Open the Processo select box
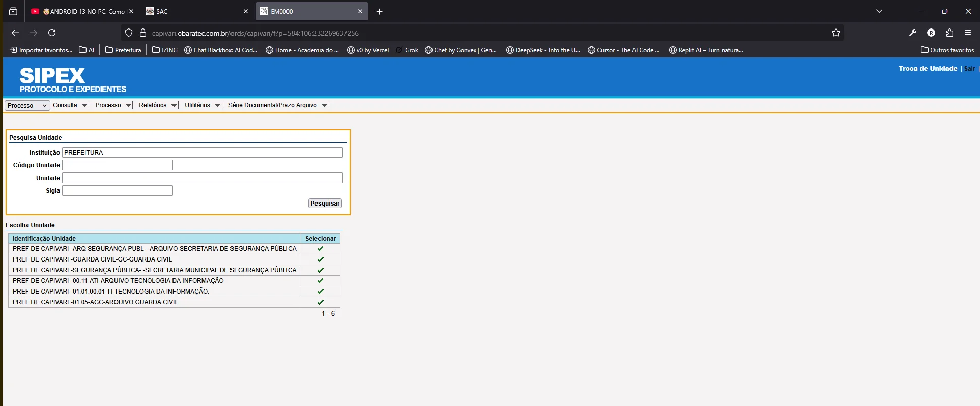 pos(27,106)
